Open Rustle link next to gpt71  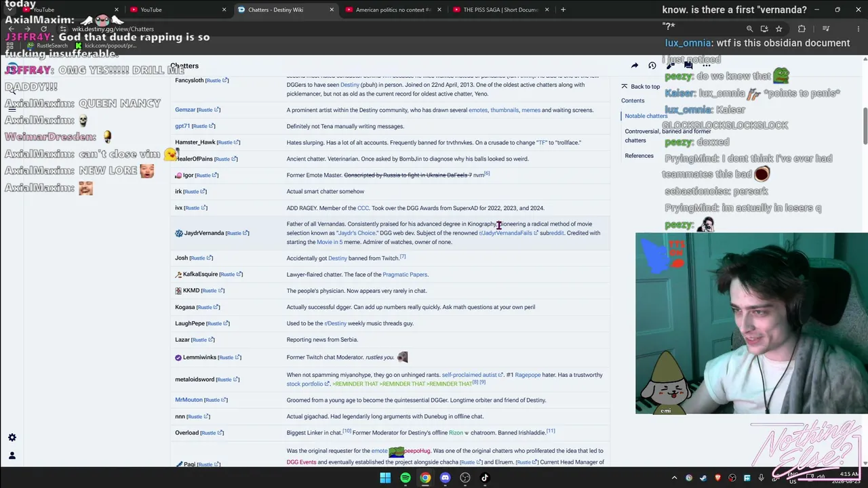[x=203, y=126]
